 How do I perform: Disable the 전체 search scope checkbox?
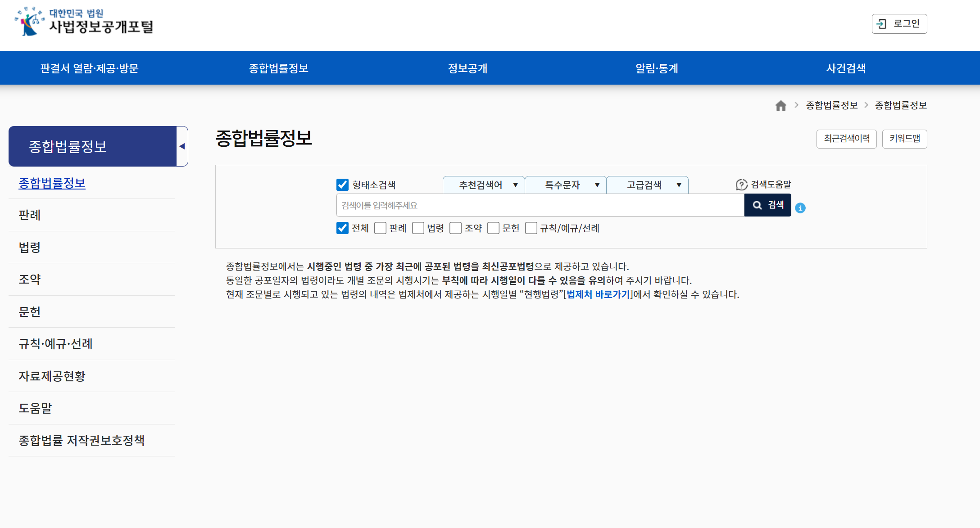[341, 228]
